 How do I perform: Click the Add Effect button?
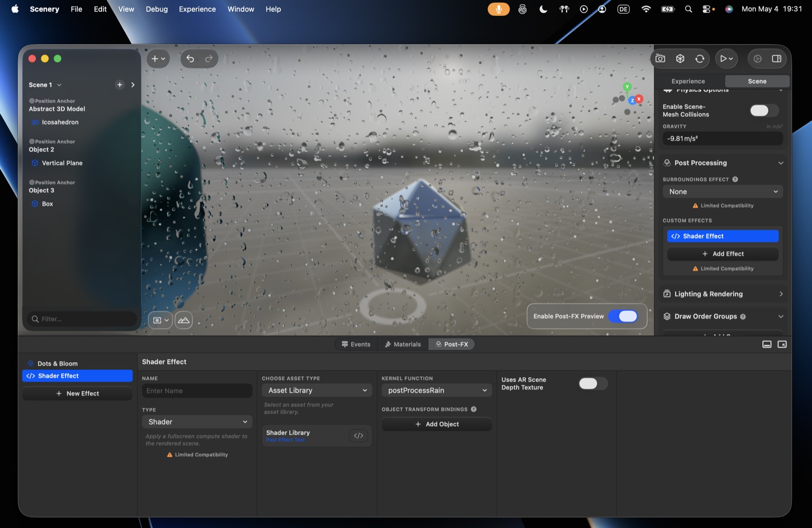(723, 254)
